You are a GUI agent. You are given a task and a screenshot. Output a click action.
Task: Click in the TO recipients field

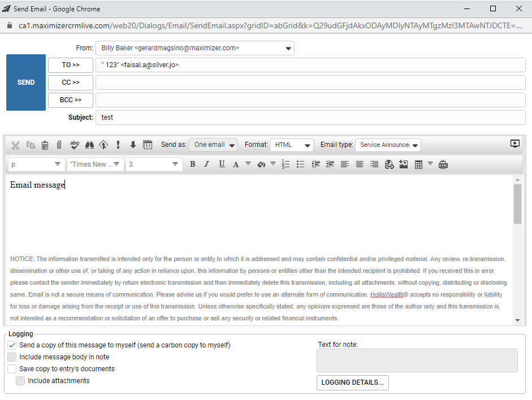310,65
